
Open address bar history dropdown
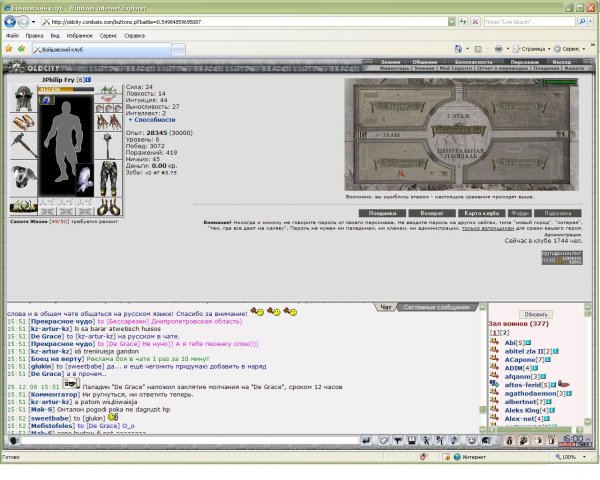tap(452, 22)
